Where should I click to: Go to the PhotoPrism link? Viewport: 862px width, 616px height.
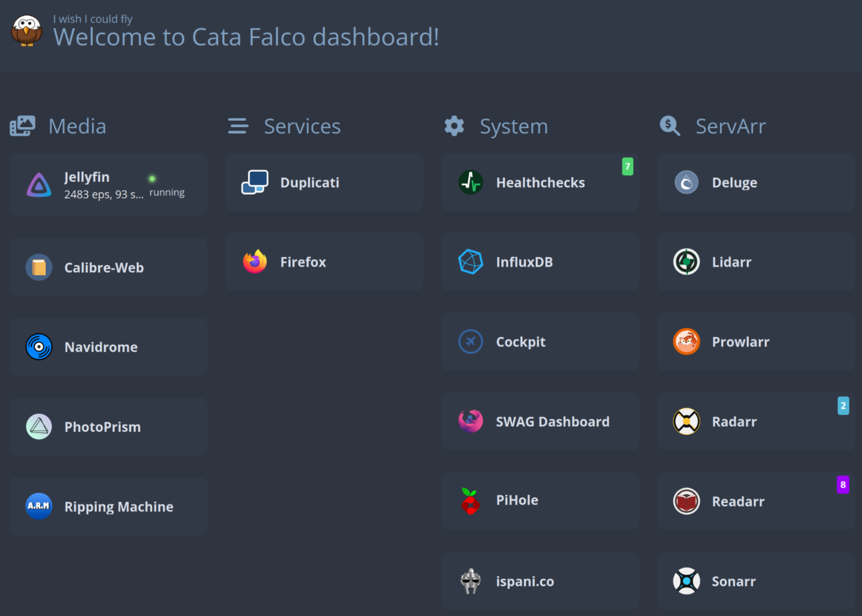click(108, 427)
